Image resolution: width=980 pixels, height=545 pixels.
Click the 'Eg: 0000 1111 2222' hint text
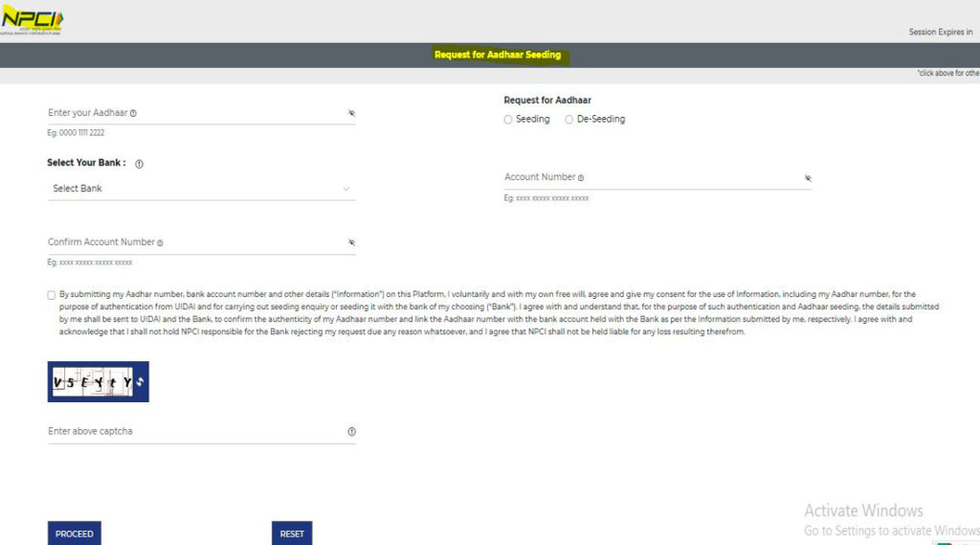coord(76,132)
